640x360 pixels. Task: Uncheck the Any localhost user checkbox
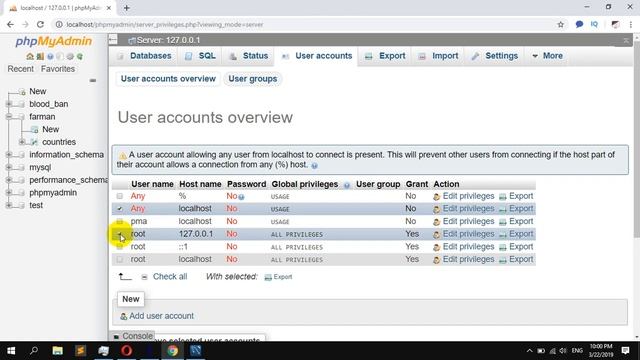point(120,209)
